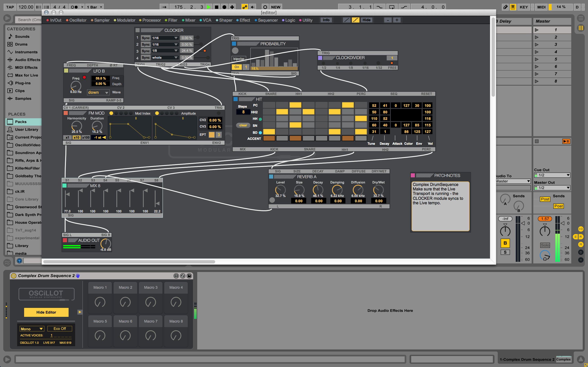Launch scene 3 in Master track
588x367 pixels.
click(537, 45)
